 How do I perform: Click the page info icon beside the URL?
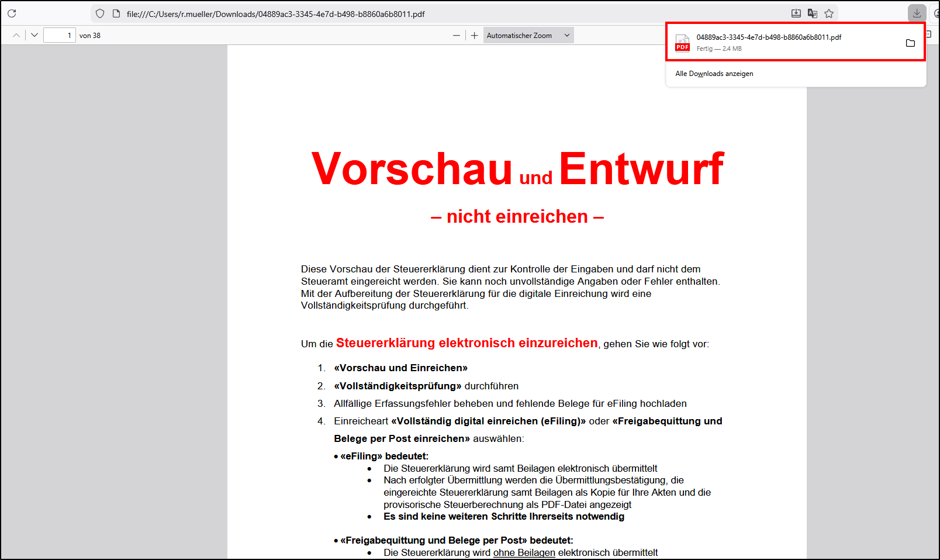pyautogui.click(x=116, y=13)
